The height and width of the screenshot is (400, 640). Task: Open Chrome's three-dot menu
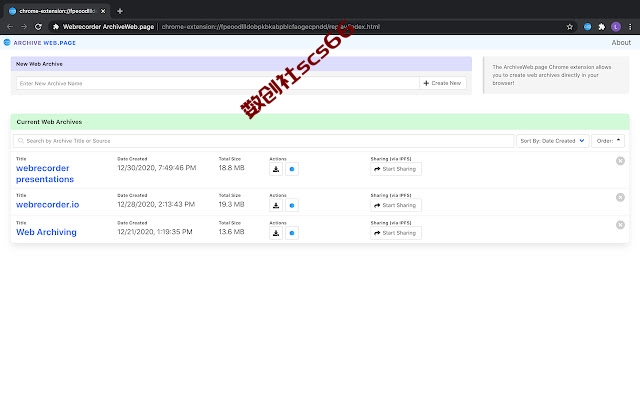click(630, 27)
